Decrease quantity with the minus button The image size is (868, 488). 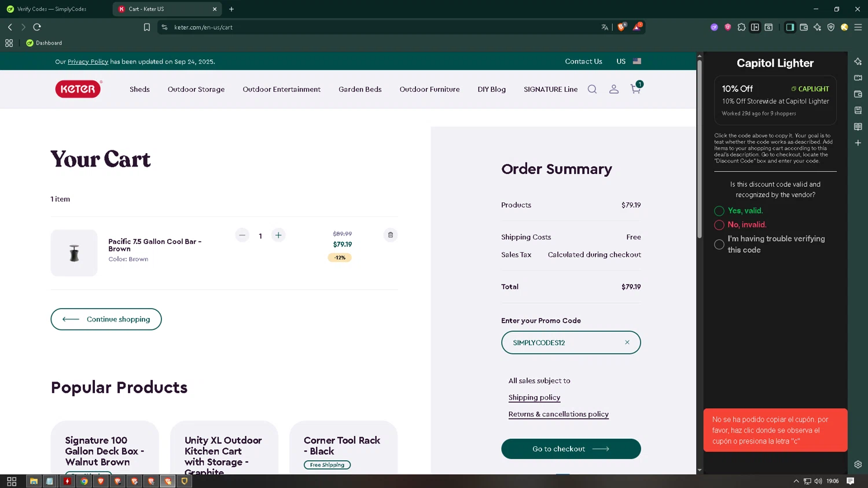(x=242, y=235)
